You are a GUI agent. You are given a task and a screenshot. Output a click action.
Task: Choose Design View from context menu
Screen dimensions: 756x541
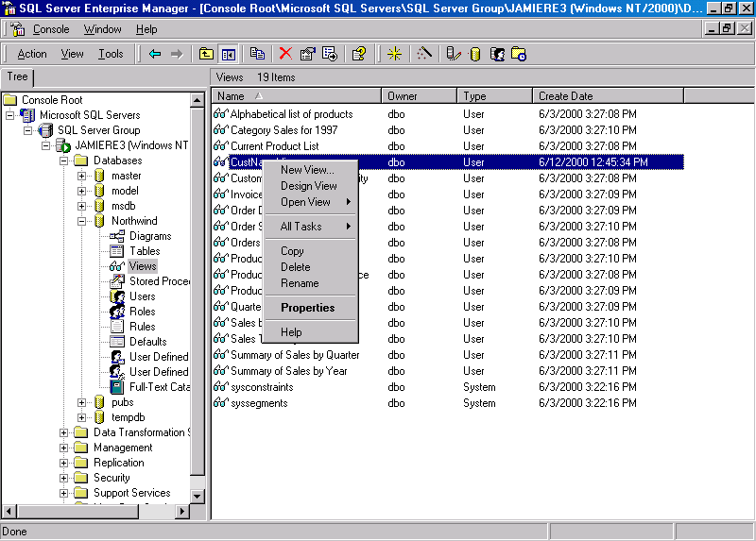pyautogui.click(x=309, y=186)
